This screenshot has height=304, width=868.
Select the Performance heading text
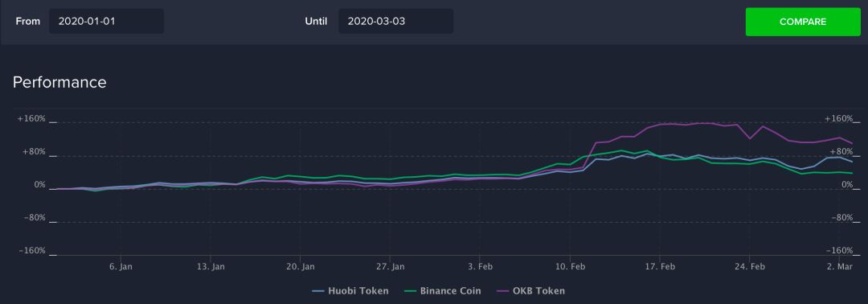click(59, 83)
